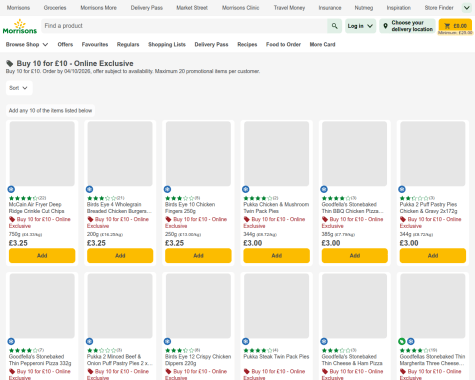475x380 pixels.
Task: Open the Log in dropdown
Action: click(x=360, y=26)
